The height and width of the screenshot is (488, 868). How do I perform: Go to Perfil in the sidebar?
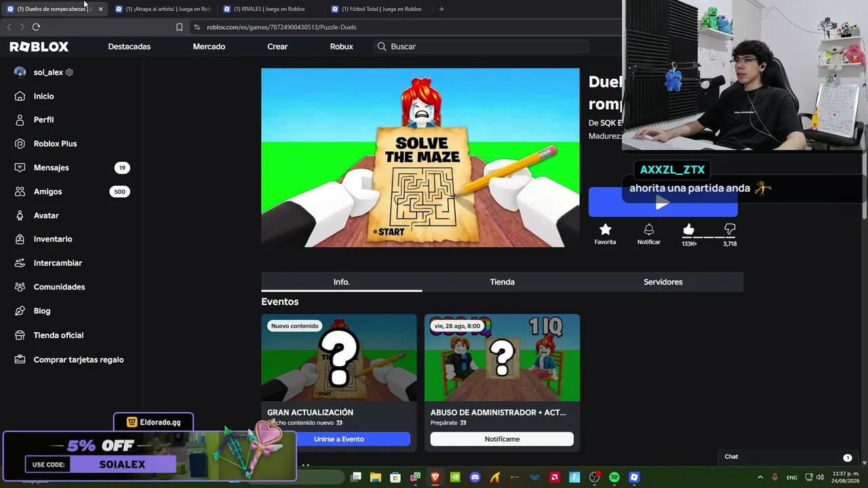click(x=43, y=120)
